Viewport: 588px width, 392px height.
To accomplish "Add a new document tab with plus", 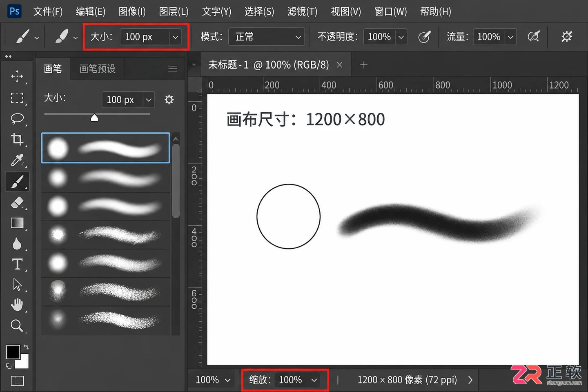I will click(x=364, y=65).
